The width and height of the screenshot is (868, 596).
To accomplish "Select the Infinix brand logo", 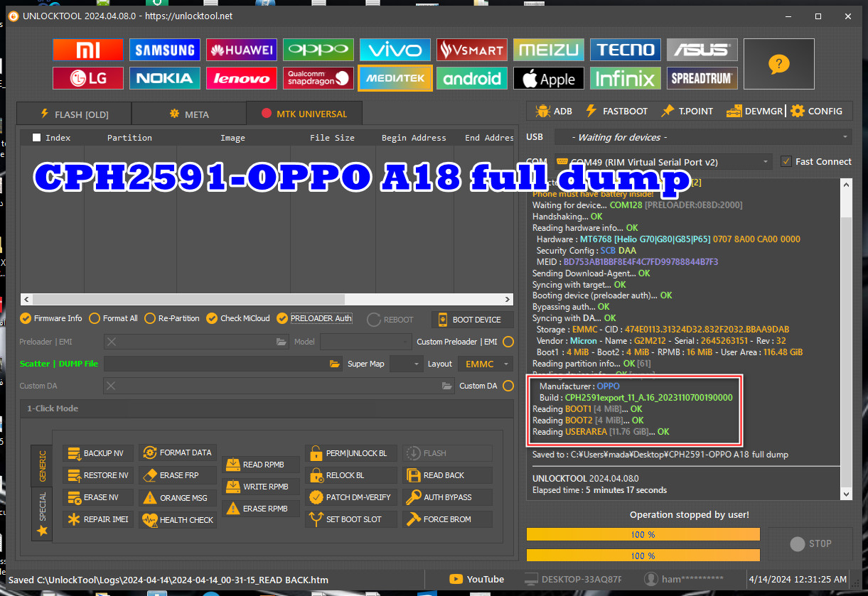I will [x=626, y=78].
